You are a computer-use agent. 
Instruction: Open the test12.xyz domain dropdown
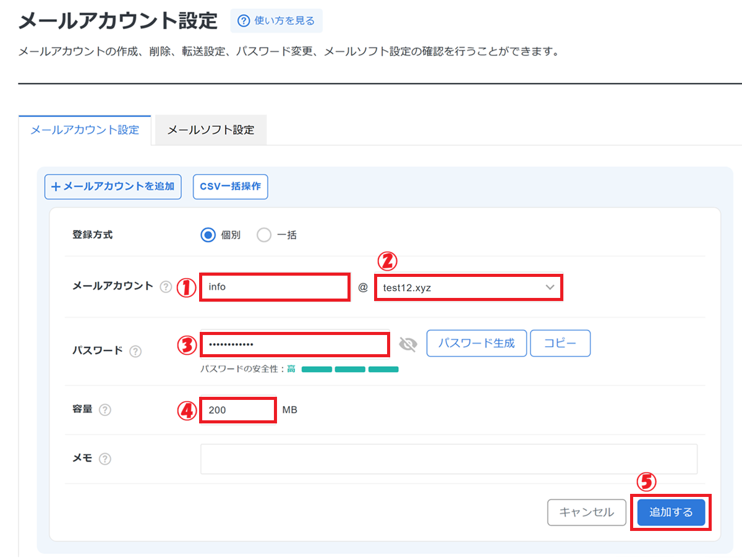click(467, 287)
